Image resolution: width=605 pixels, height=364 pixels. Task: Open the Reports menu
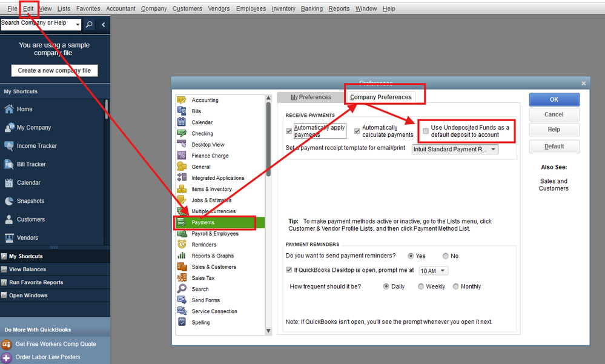tap(339, 8)
